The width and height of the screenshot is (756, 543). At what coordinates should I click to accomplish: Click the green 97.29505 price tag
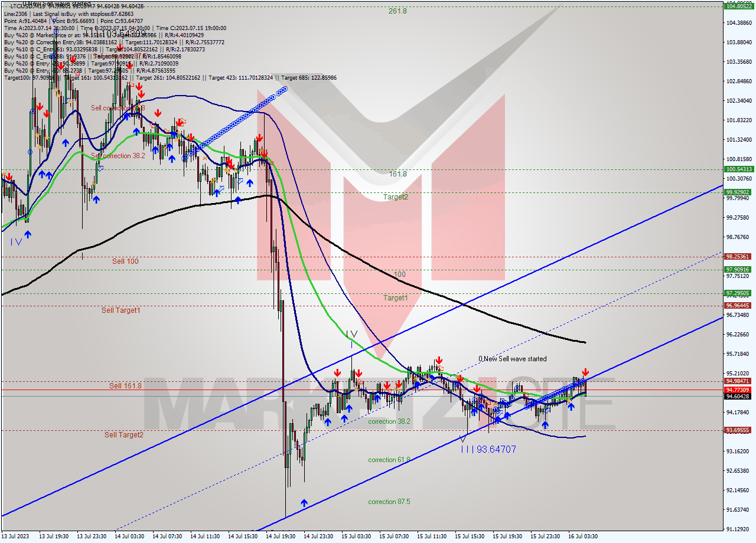738,293
